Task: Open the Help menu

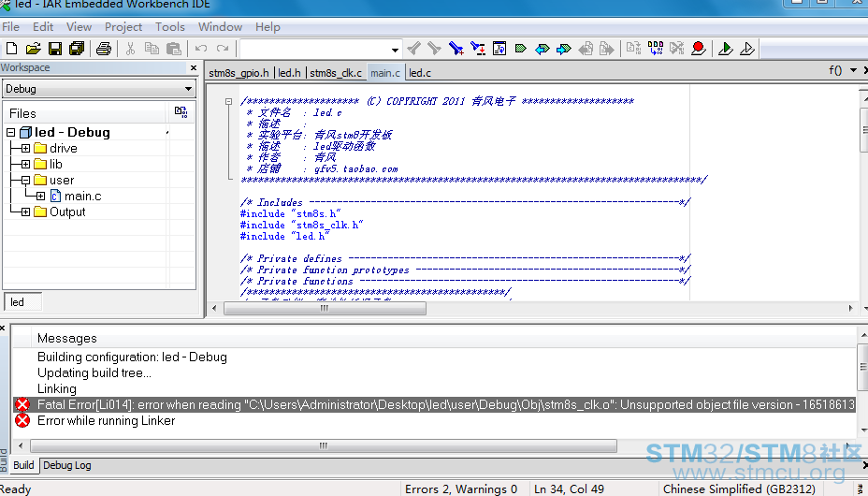Action: 268,26
